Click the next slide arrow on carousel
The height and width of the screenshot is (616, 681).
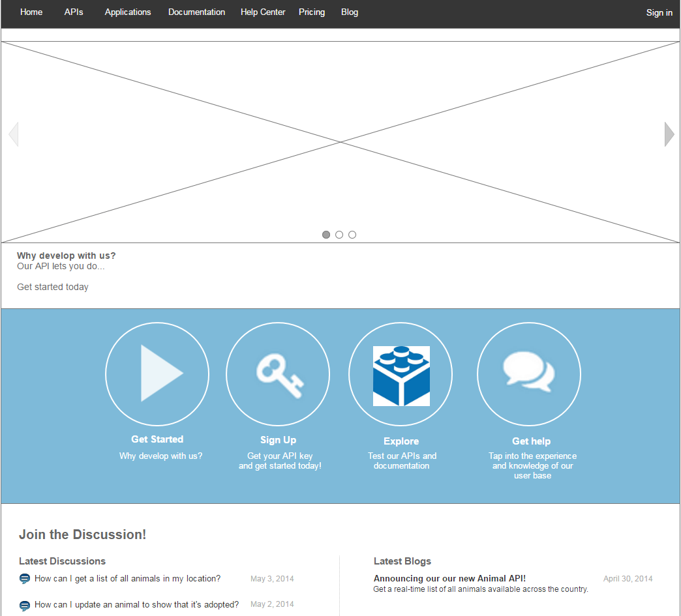click(x=669, y=134)
